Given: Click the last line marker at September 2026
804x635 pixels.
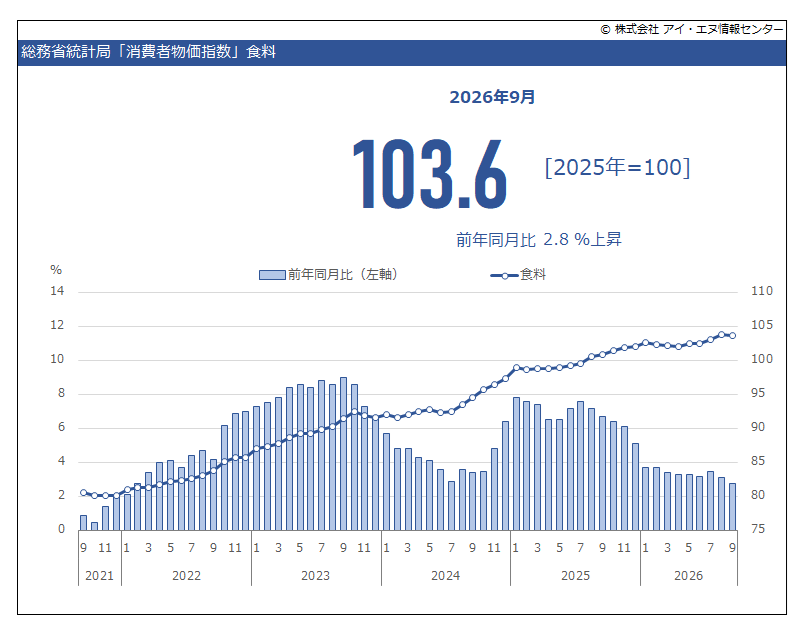Looking at the screenshot, I should [x=732, y=335].
